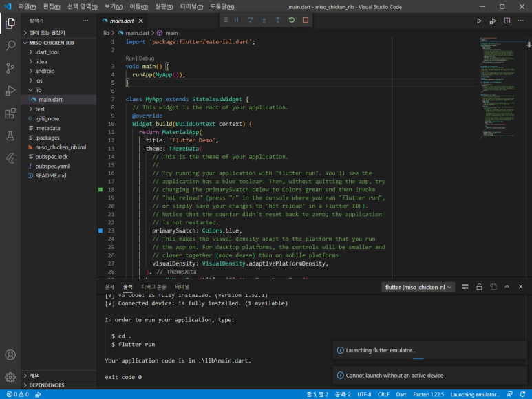Split the editor to the right
Image resolution: width=532 pixels, height=399 pixels.
click(x=507, y=21)
